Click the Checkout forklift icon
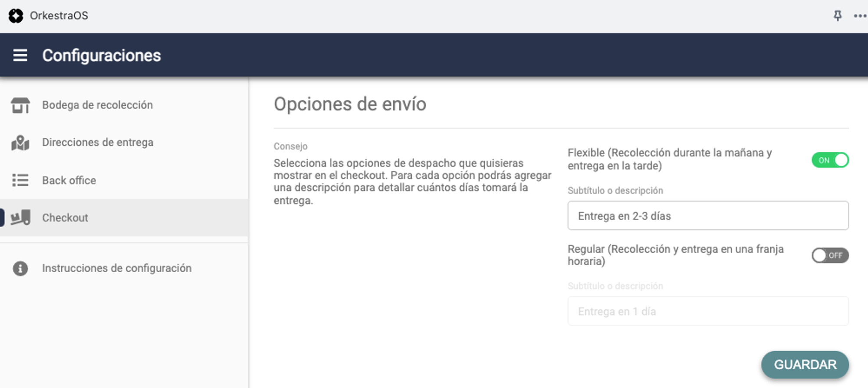The width and height of the screenshot is (868, 388). (x=20, y=218)
